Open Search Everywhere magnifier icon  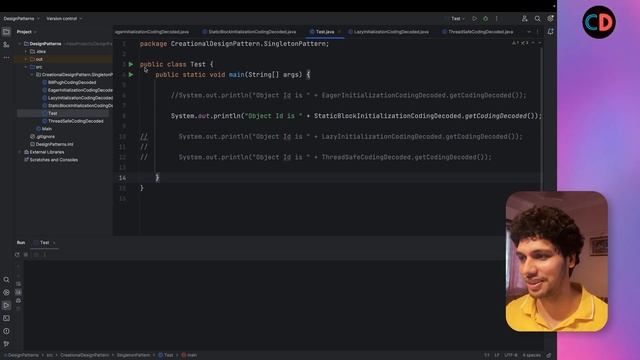click(x=538, y=19)
